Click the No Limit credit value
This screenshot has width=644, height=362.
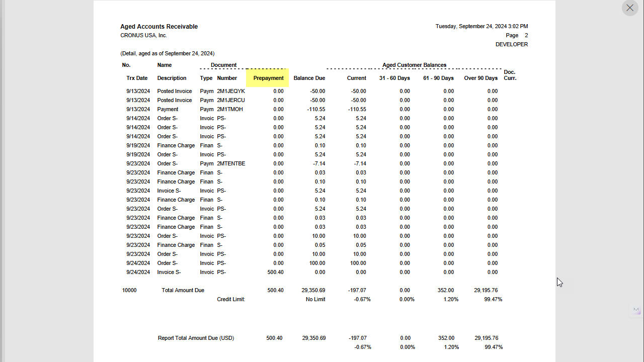coord(315,299)
